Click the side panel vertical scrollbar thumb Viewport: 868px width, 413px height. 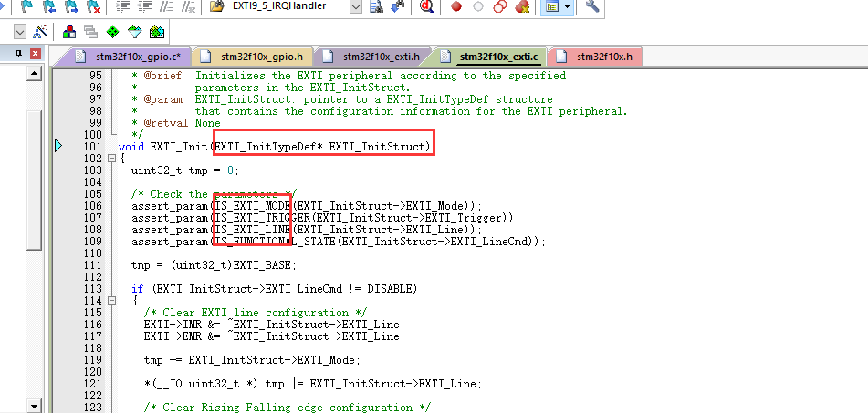(35, 180)
